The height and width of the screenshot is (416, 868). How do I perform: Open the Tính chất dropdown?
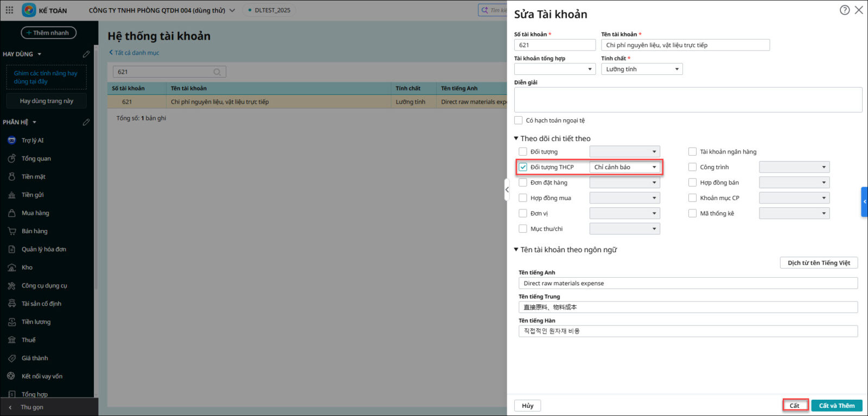(642, 69)
